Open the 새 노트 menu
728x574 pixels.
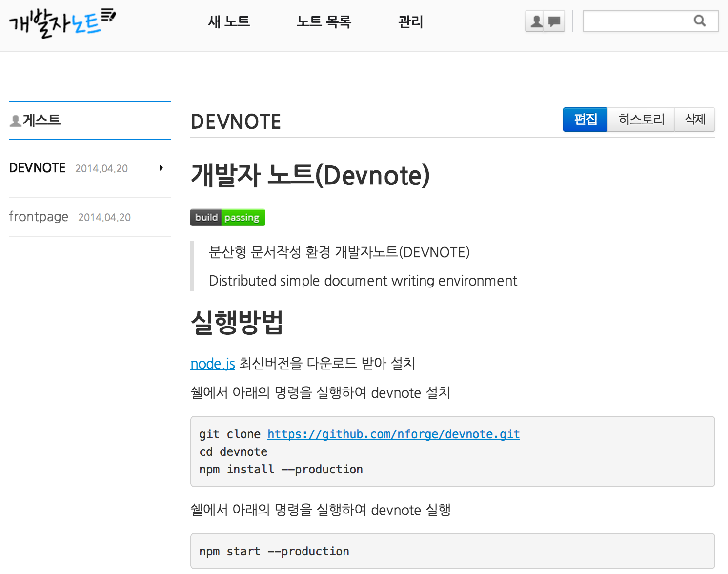click(229, 22)
